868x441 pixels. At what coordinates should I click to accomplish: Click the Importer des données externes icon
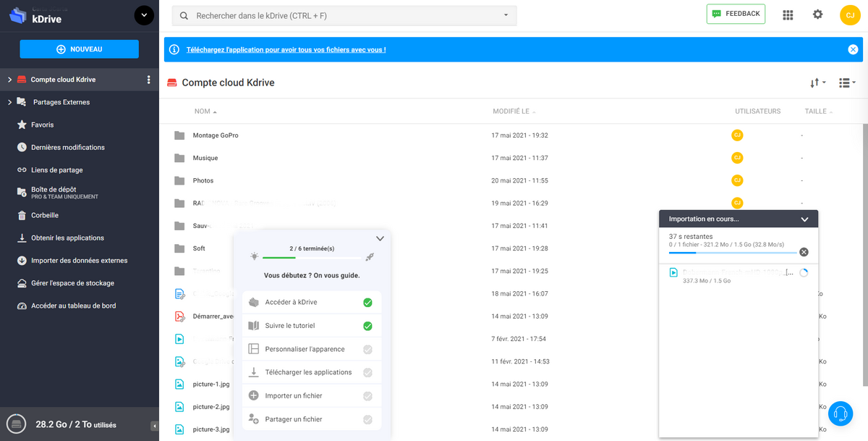pos(22,261)
